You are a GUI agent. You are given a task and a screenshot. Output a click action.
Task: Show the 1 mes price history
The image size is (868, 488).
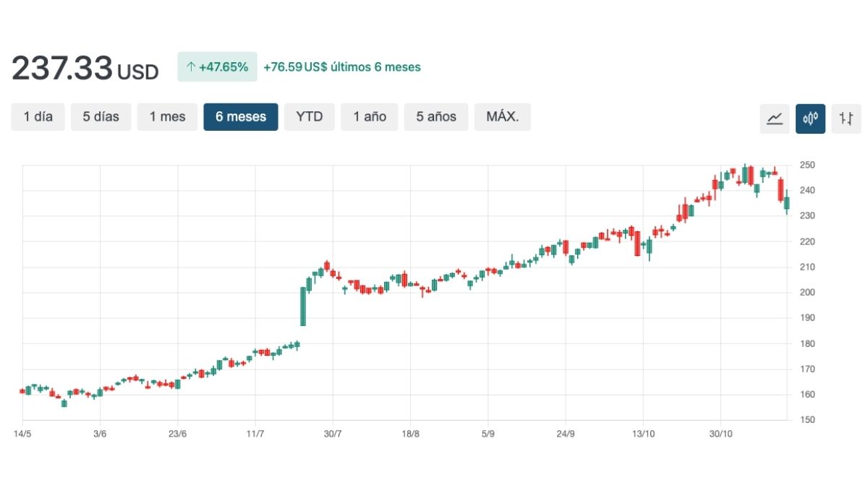167,116
